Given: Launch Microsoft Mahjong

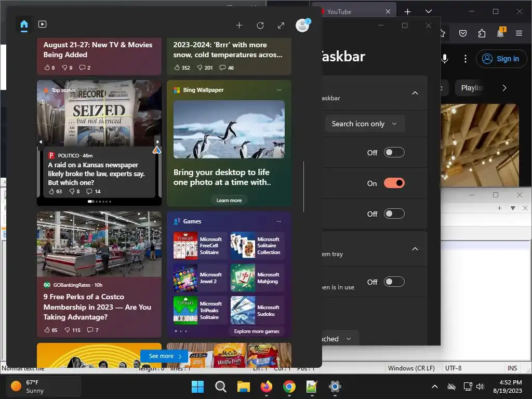Looking at the screenshot, I should pos(257,278).
